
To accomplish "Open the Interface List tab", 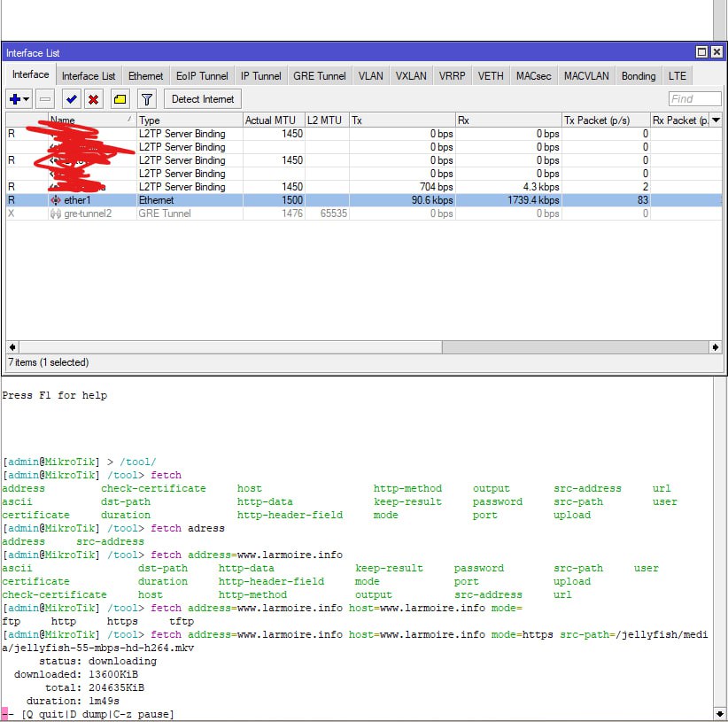I will (89, 76).
